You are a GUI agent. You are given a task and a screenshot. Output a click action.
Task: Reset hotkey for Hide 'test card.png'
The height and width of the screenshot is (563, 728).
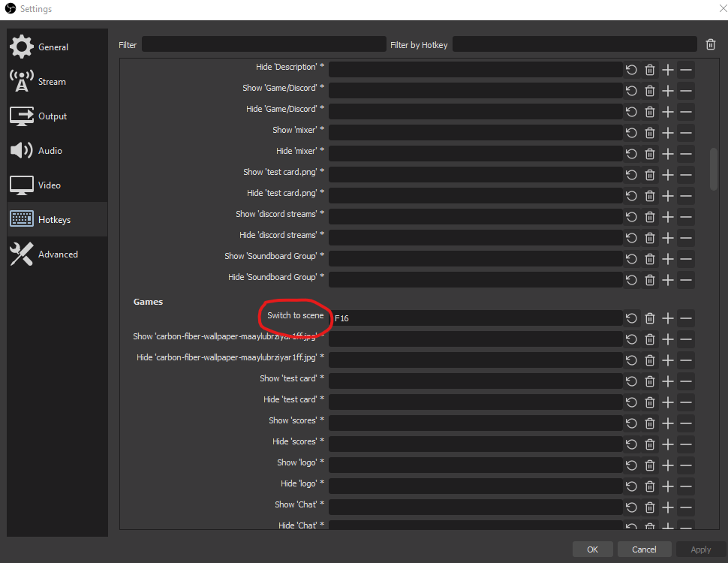[x=631, y=196]
